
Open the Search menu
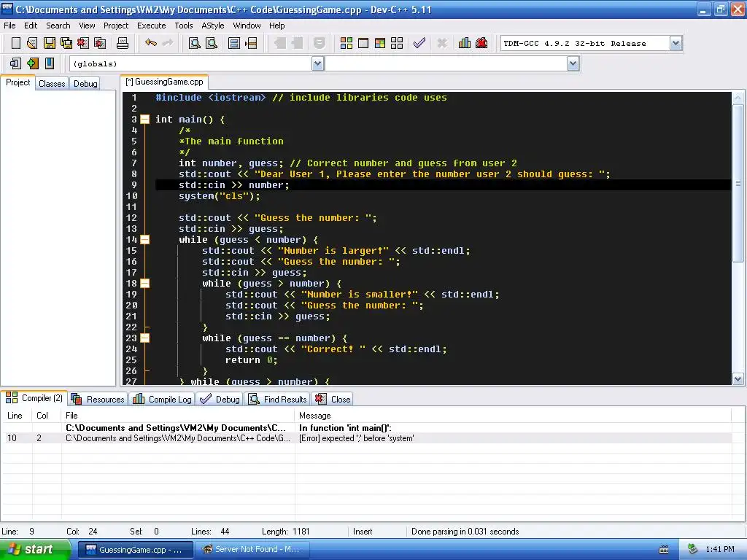click(x=58, y=26)
